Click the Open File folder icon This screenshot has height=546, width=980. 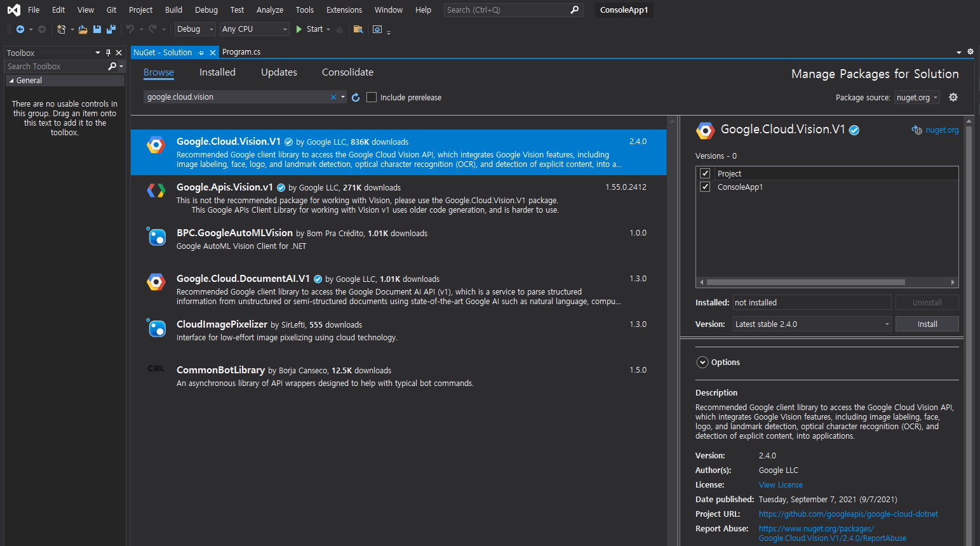coord(83,29)
